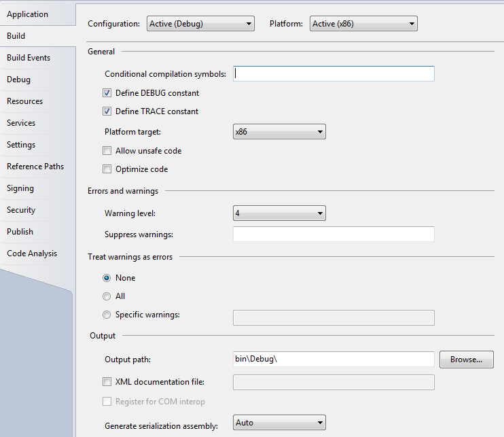This screenshot has height=437, width=504.
Task: Focus the Suppress warnings text box
Action: click(334, 234)
